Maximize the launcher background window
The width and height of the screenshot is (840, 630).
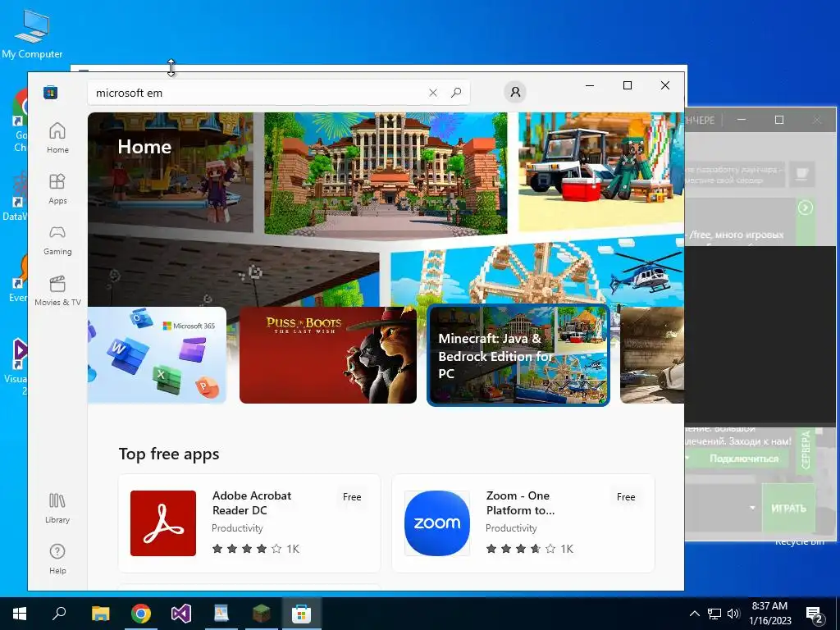[x=779, y=120]
